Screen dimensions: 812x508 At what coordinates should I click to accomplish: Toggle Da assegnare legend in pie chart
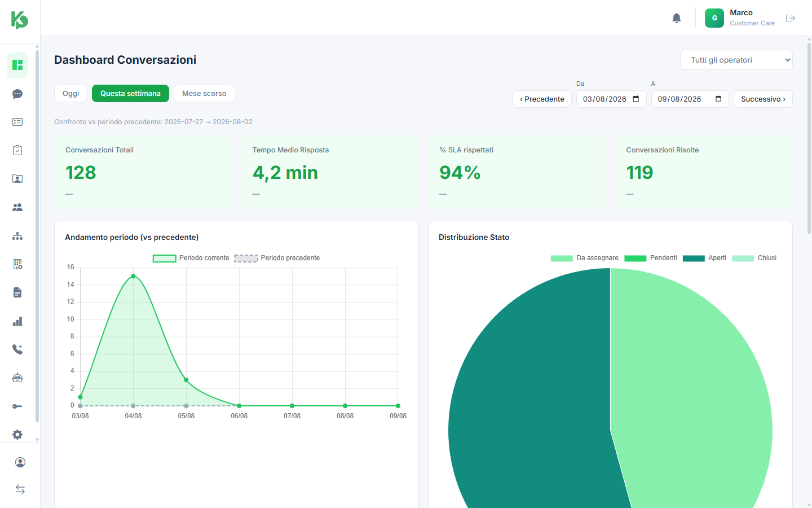point(584,258)
